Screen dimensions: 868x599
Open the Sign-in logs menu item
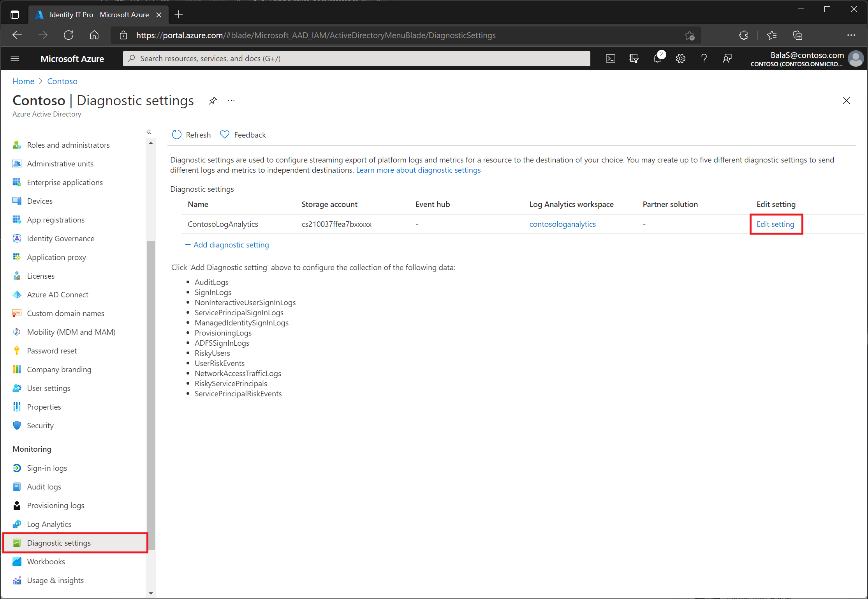click(47, 468)
